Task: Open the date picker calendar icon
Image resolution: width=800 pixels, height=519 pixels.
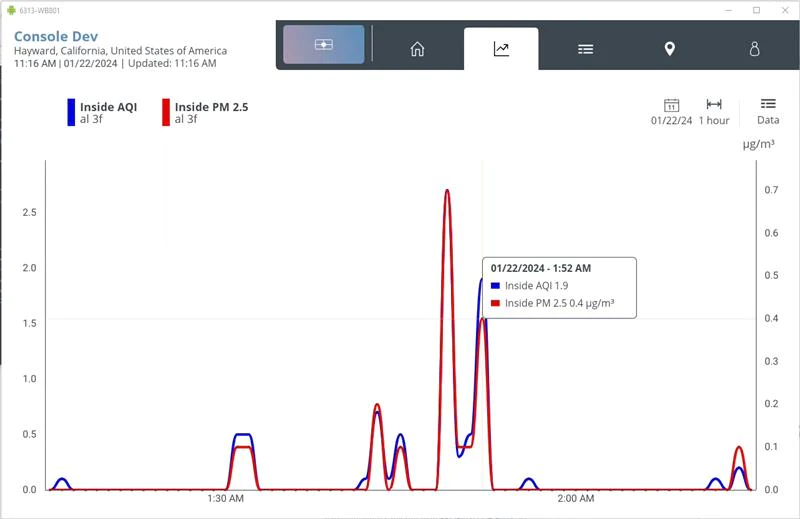Action: tap(672, 105)
